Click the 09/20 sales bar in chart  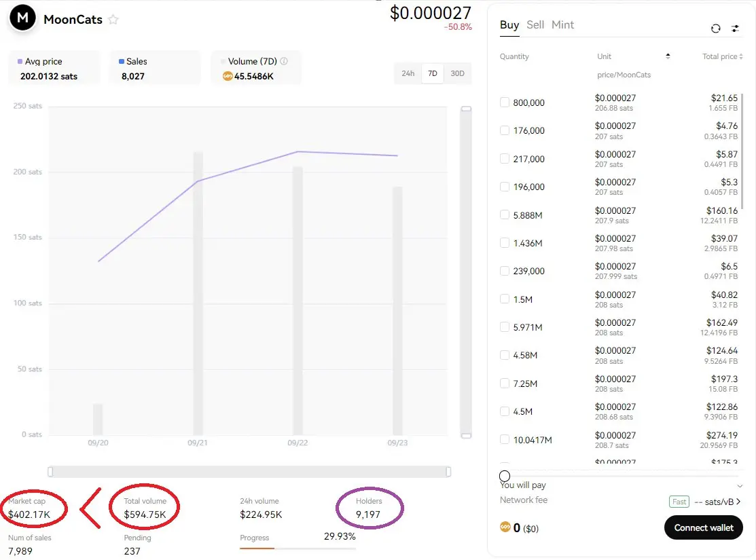tap(98, 419)
